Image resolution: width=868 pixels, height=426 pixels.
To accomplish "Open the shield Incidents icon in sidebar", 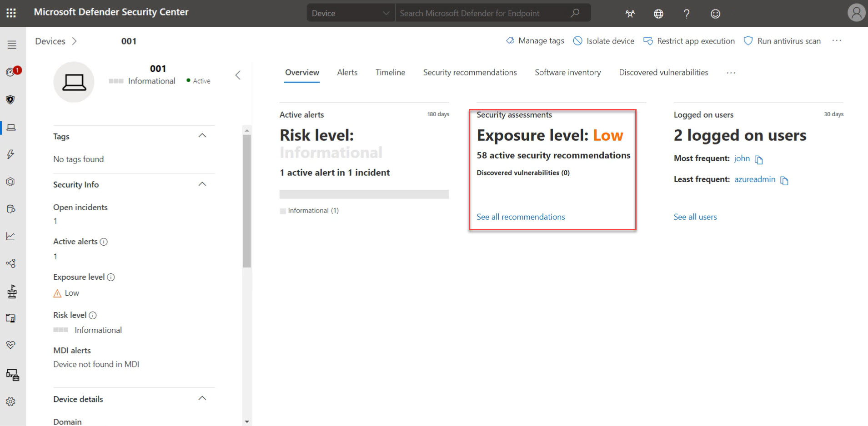I will click(10, 99).
